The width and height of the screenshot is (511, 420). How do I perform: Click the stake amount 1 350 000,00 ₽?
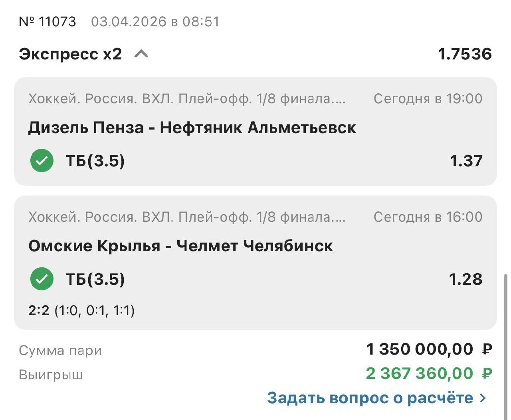[429, 349]
